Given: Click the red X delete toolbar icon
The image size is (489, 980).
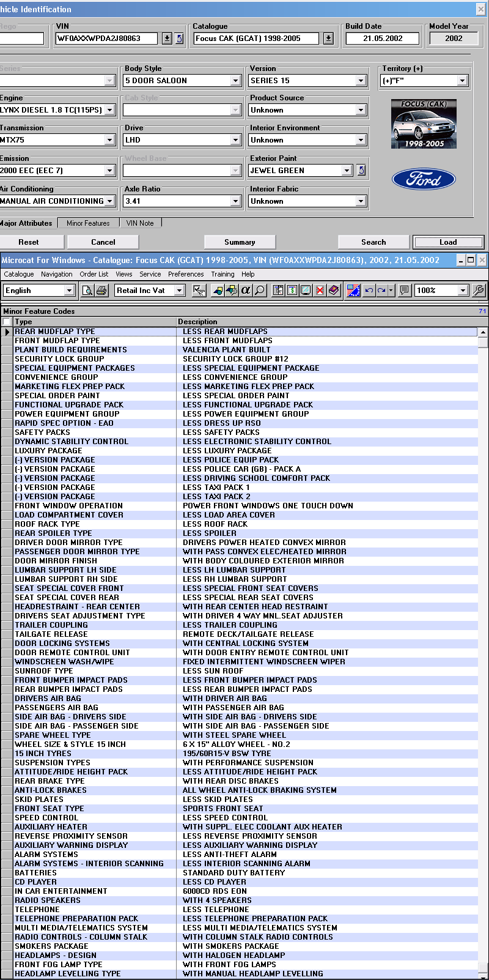Looking at the screenshot, I should [x=320, y=291].
